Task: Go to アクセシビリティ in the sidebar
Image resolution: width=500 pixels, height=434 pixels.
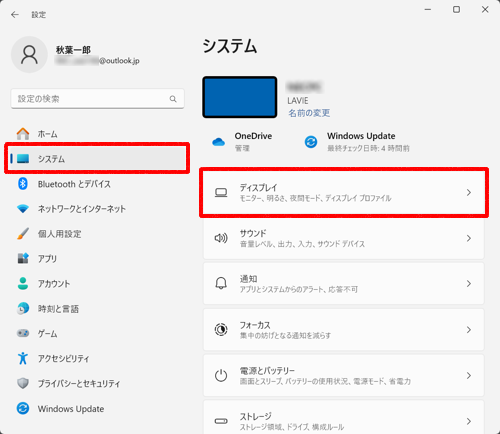Action: click(97, 358)
